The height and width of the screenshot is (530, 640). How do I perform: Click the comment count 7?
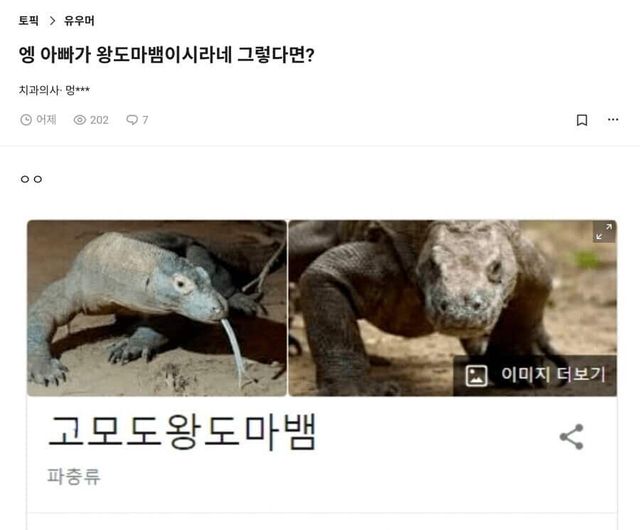click(145, 120)
